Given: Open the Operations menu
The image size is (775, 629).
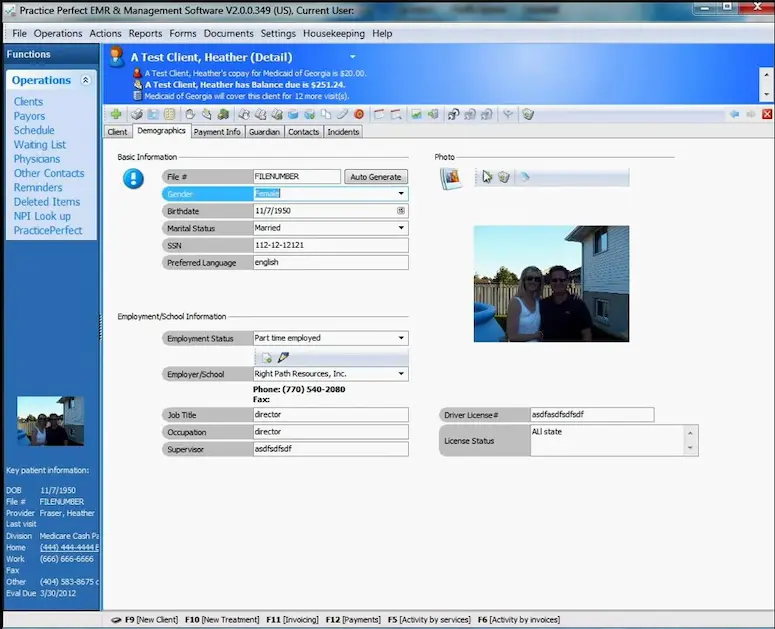Looking at the screenshot, I should click(x=58, y=34).
